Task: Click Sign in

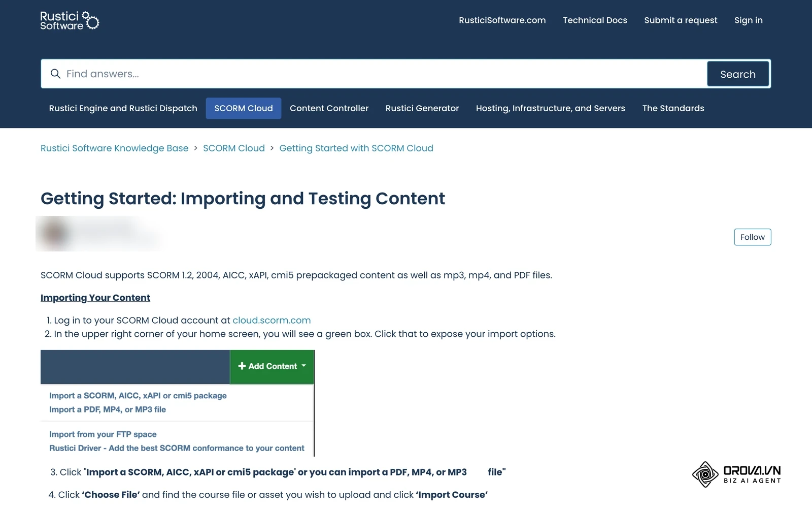Action: pos(748,20)
